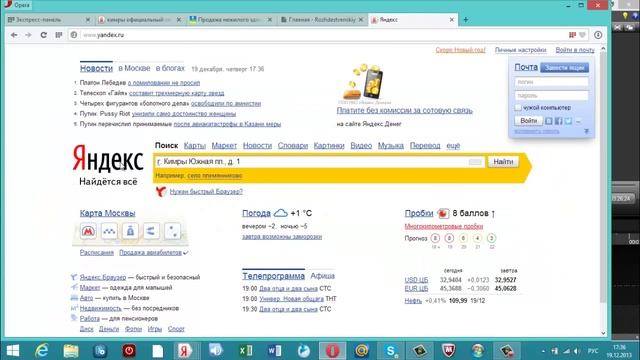Close the Яндекс browser tab

coord(452,20)
